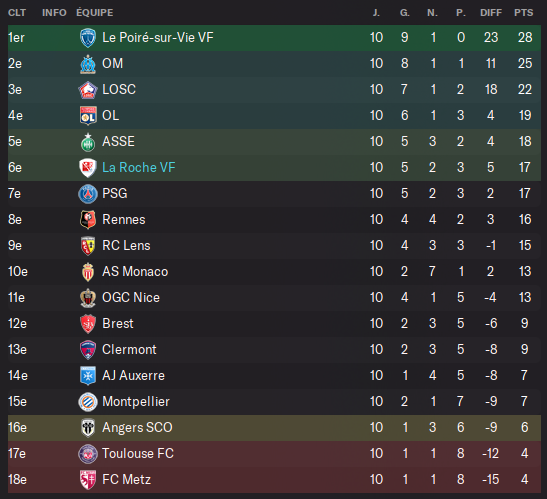Select the 16e Angers SCO row
Viewport: 547px width, 499px height.
pyautogui.click(x=274, y=428)
